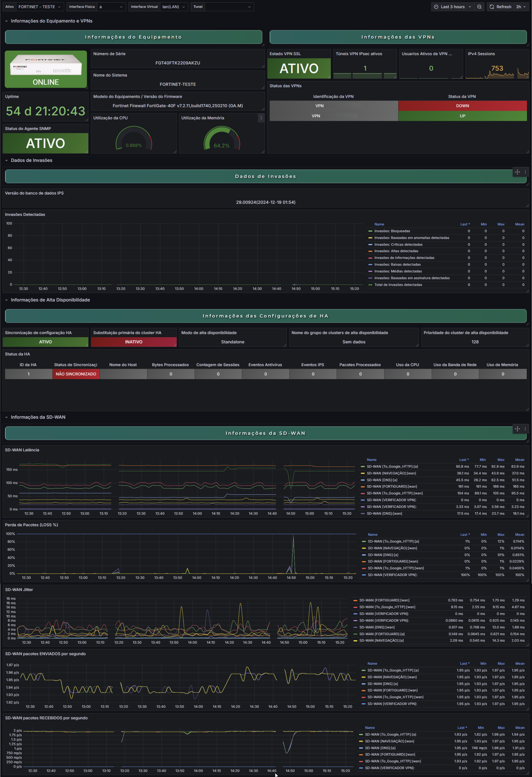Sort Perda de Pacotes legend by Min column
The width and height of the screenshot is (532, 777).
coord(484,535)
